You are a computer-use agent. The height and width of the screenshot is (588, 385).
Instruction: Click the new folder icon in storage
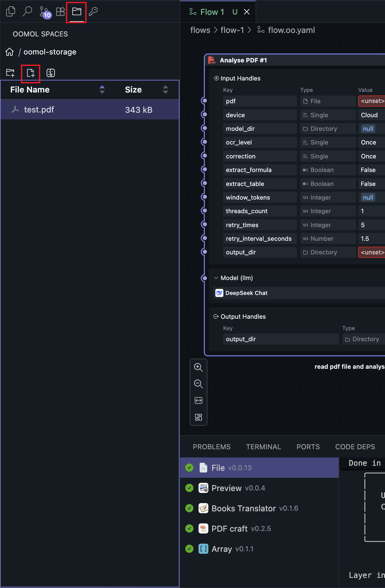[x=10, y=73]
